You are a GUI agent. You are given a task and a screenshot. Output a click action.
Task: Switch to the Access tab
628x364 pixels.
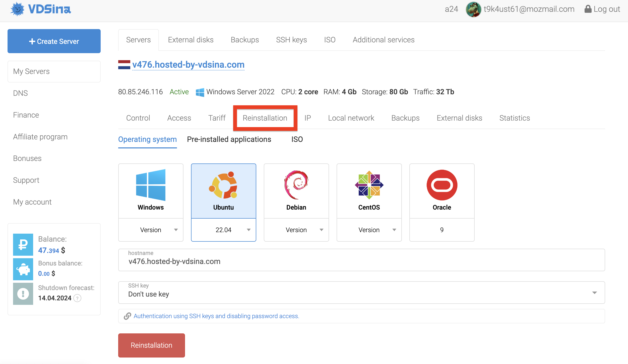coord(179,118)
